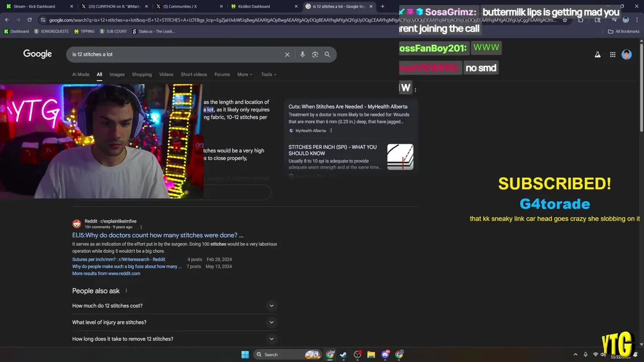Open SUB COUNT bookmark
The height and width of the screenshot is (362, 644).
click(113, 31)
